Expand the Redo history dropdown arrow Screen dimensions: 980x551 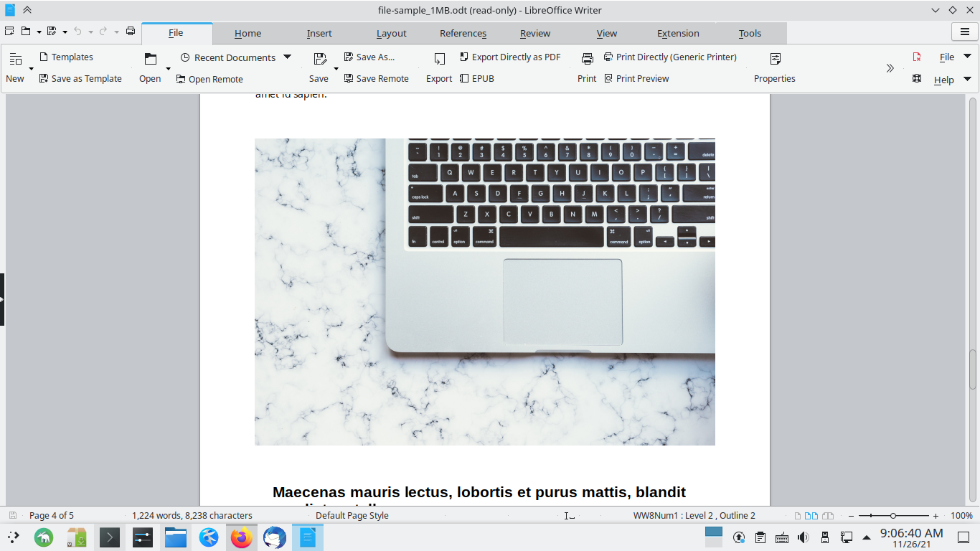pyautogui.click(x=116, y=32)
